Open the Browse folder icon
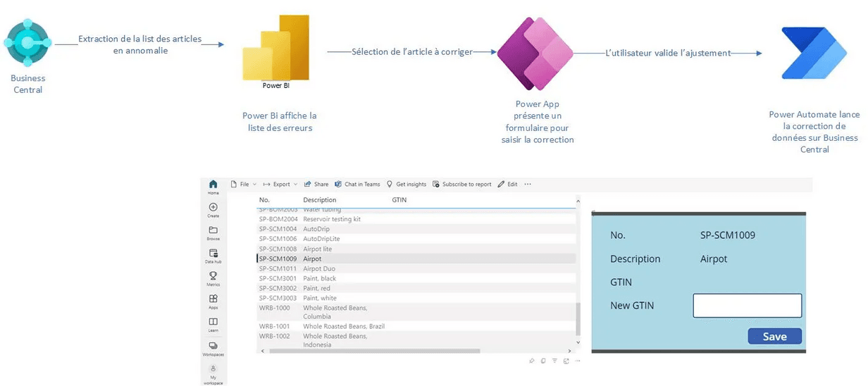868x386 pixels. [x=213, y=232]
